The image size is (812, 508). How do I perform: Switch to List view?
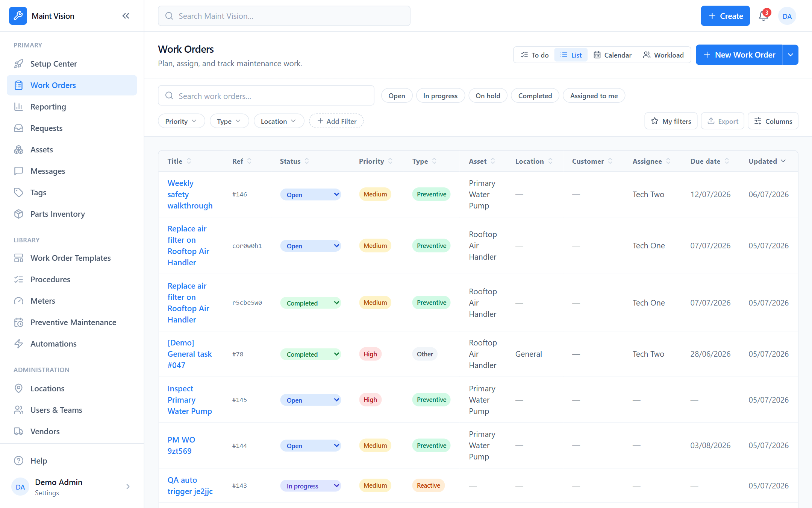tap(571, 55)
